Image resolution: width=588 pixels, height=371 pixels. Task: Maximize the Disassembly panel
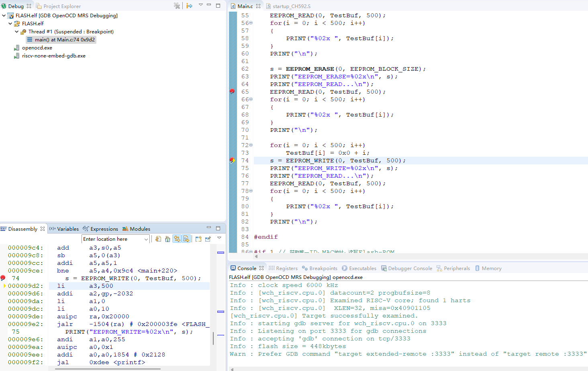[x=218, y=228]
